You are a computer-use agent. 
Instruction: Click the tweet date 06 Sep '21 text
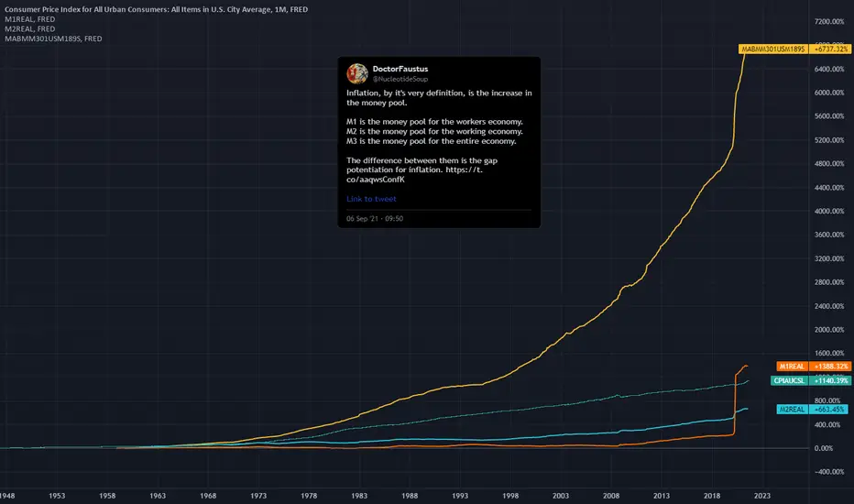point(362,218)
